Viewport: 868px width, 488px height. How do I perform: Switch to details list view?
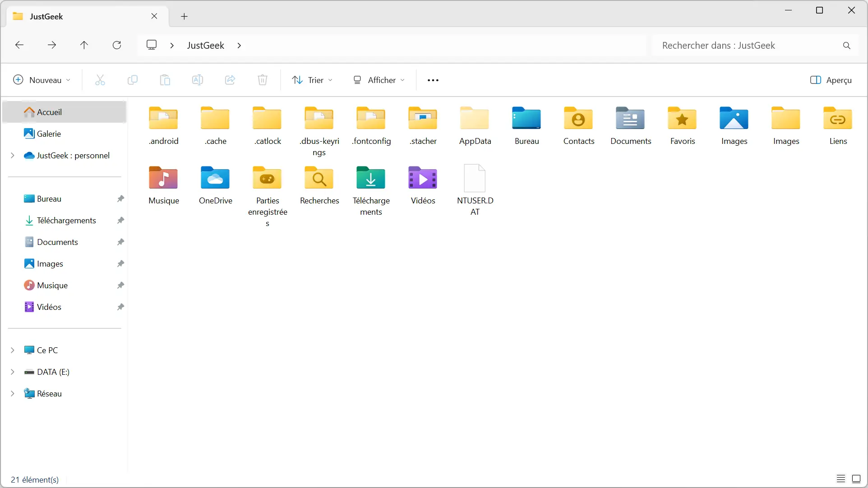pos(841,479)
